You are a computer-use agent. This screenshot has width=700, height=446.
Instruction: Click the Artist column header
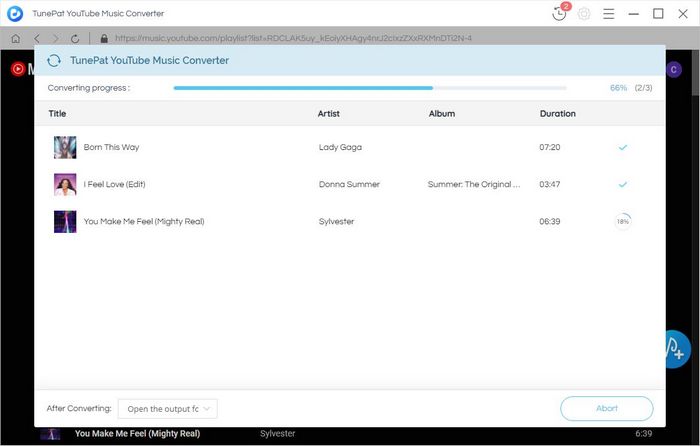(x=329, y=113)
